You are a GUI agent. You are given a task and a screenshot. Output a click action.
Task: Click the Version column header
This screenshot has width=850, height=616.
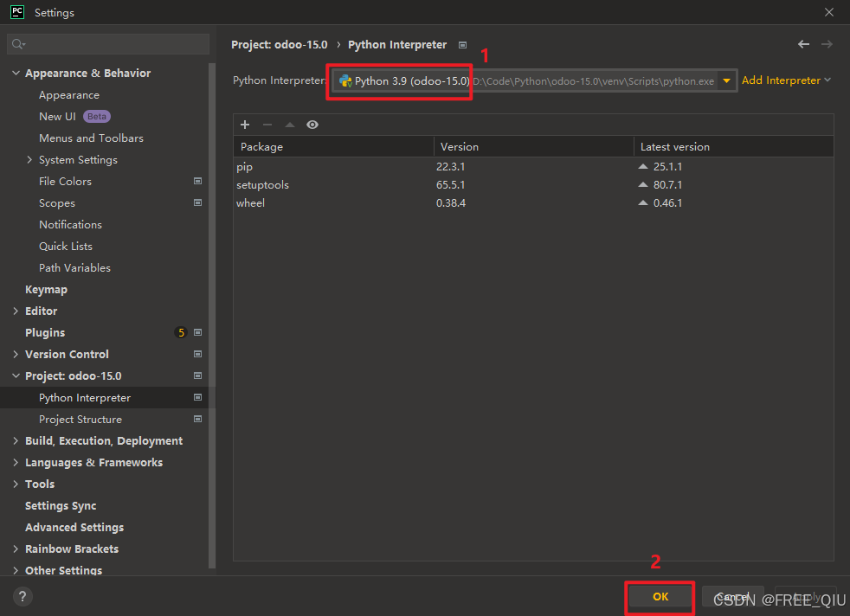click(533, 147)
